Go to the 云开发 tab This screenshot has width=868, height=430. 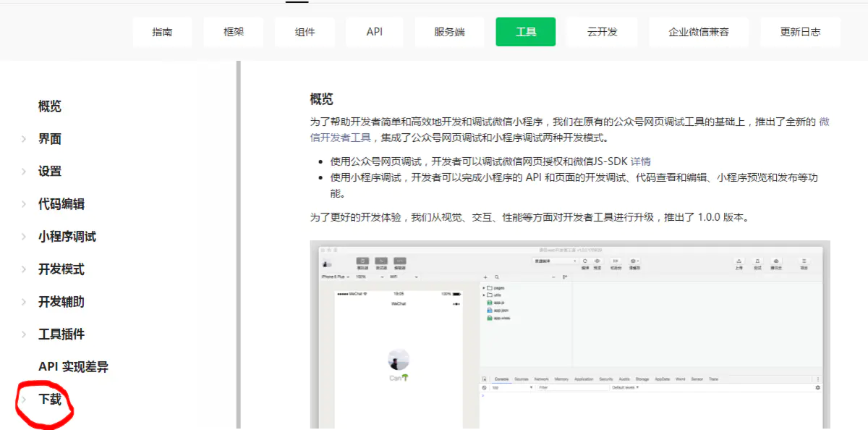603,32
